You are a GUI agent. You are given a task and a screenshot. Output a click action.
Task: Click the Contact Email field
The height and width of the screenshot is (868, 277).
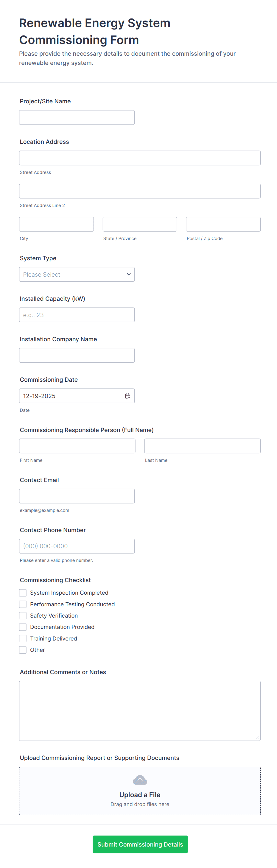tap(77, 496)
